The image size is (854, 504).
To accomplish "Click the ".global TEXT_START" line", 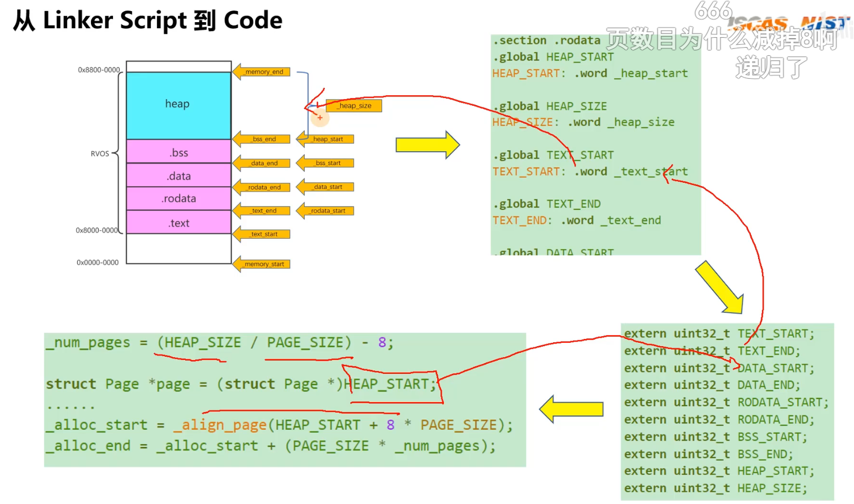I will pyautogui.click(x=553, y=155).
